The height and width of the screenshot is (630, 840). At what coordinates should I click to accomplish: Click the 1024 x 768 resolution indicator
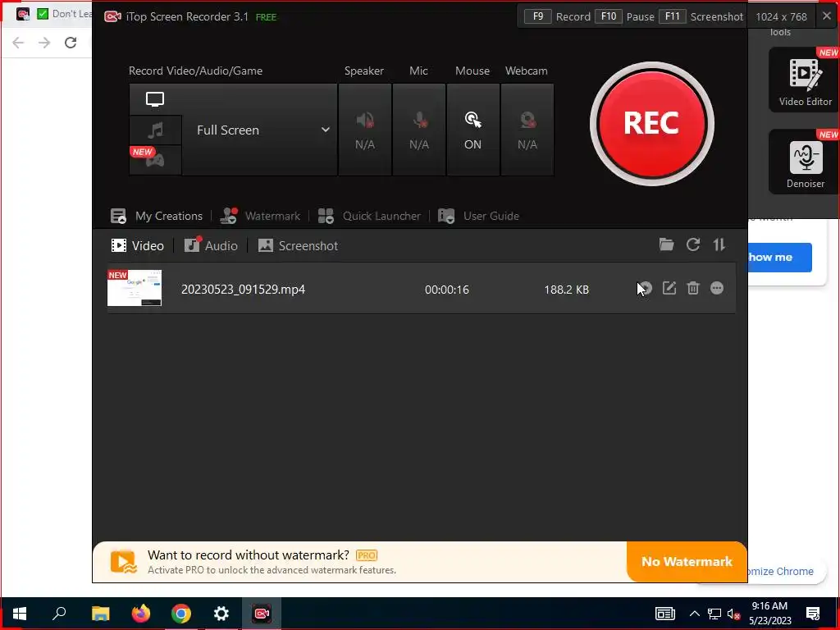pos(781,16)
